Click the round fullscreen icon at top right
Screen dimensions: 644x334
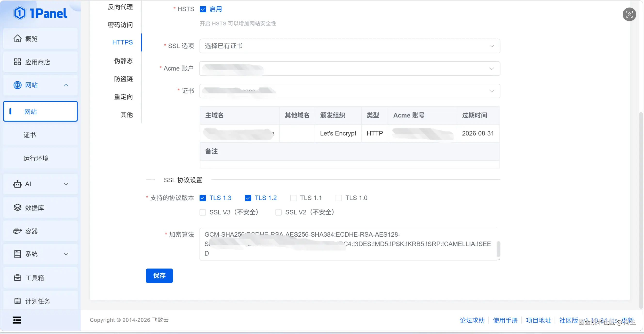[629, 15]
